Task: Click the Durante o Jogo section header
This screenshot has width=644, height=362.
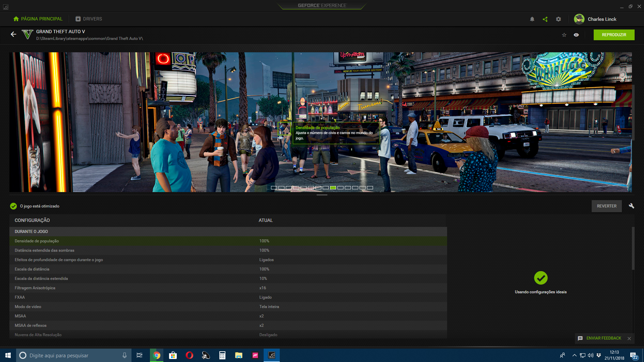Action: pos(228,232)
